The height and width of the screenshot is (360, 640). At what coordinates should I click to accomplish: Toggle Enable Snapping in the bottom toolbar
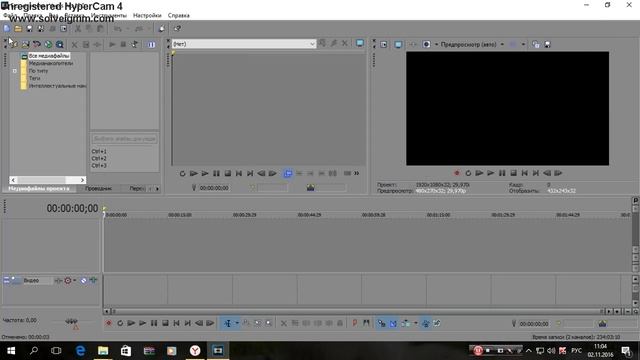381,323
